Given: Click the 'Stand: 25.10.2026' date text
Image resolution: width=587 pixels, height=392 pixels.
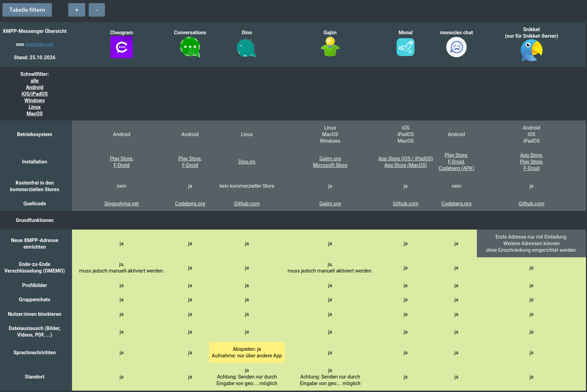Looking at the screenshot, I should [35, 57].
